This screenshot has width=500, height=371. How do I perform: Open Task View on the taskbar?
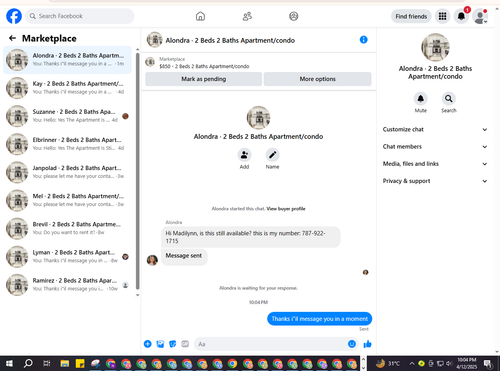pos(47,363)
